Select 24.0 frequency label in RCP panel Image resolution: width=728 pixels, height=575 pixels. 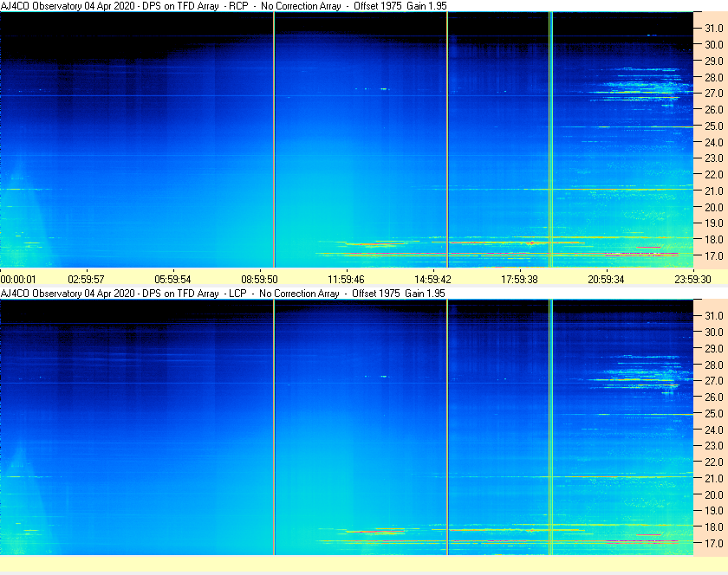tap(714, 142)
